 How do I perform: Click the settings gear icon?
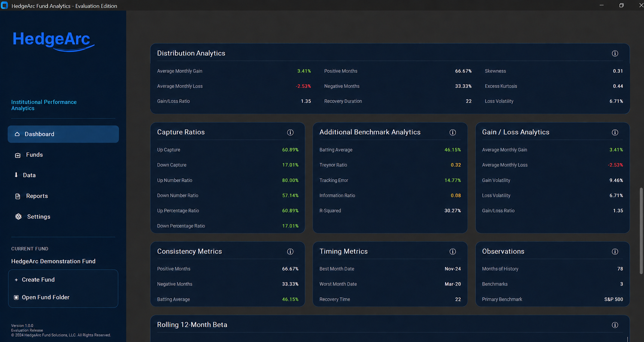(18, 217)
